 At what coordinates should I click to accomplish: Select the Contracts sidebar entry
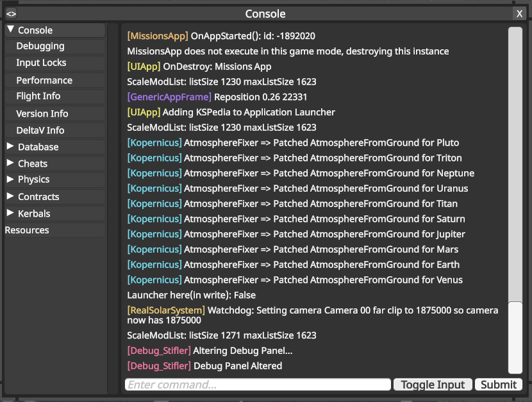point(55,197)
